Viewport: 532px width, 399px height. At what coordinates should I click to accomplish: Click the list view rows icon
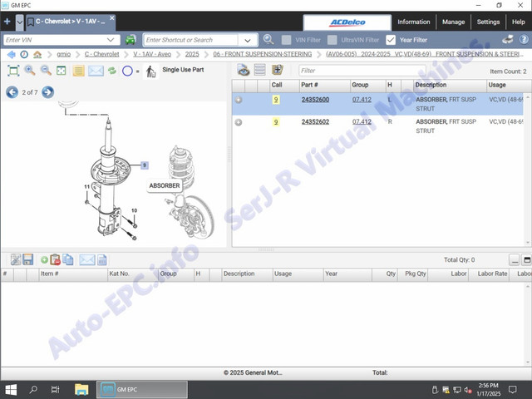coord(260,70)
